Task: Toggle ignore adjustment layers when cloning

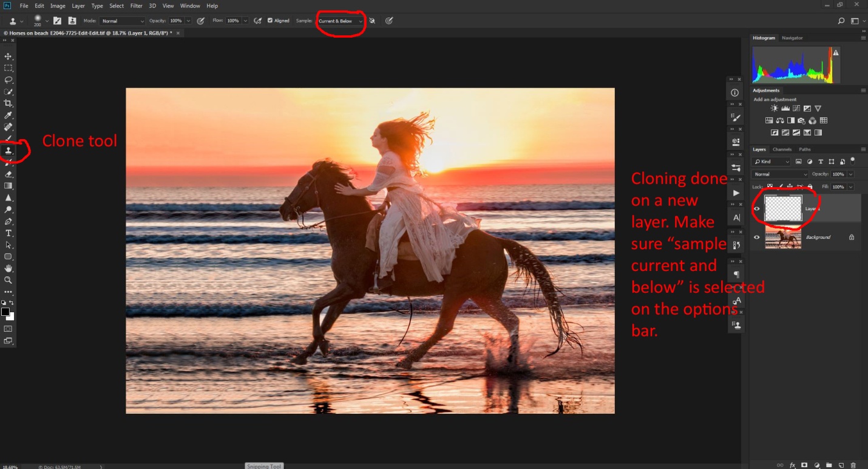Action: click(x=372, y=21)
